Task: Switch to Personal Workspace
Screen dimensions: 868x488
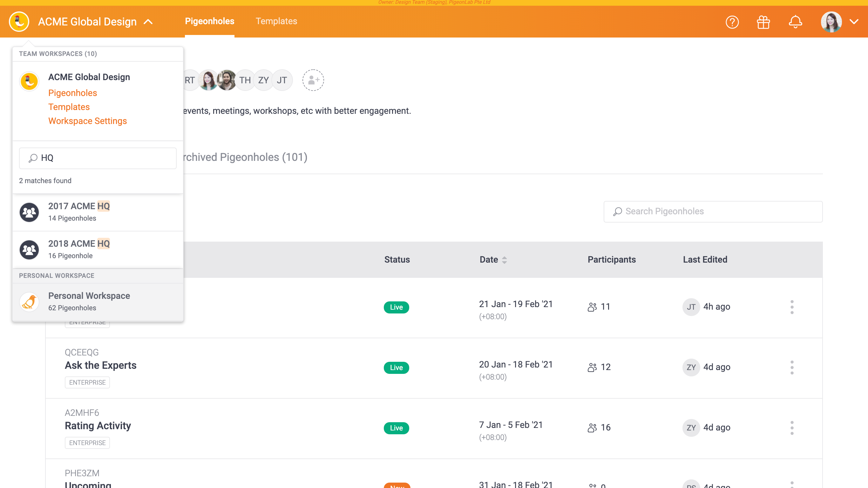Action: (98, 301)
